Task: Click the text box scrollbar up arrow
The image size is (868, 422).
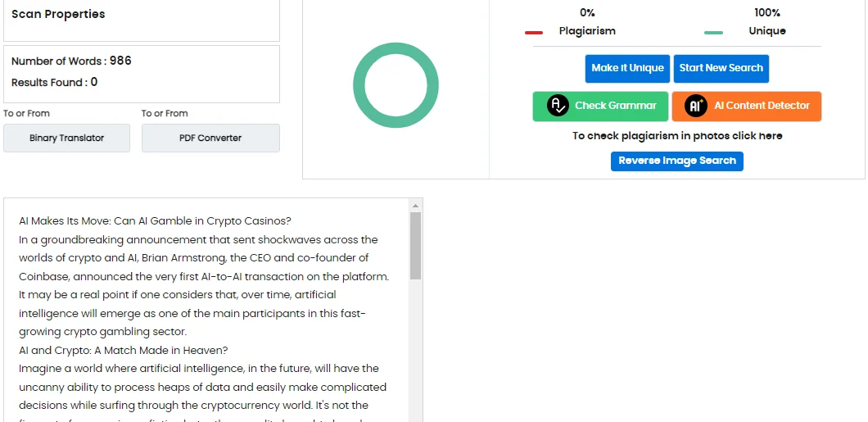Action: 415,205
